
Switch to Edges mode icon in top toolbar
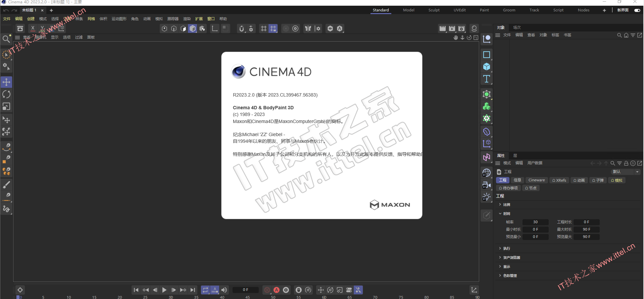(x=174, y=28)
